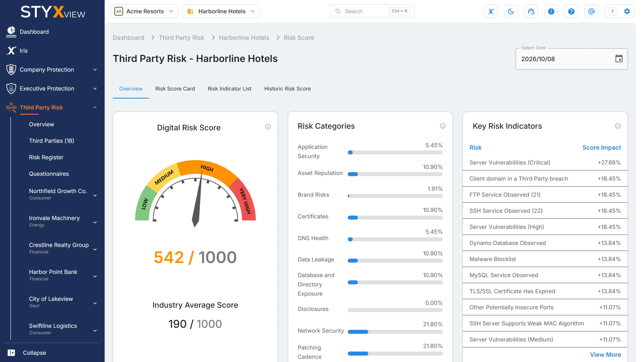Sort by Score Impact column header
Image resolution: width=644 pixels, height=362 pixels.
click(x=602, y=147)
